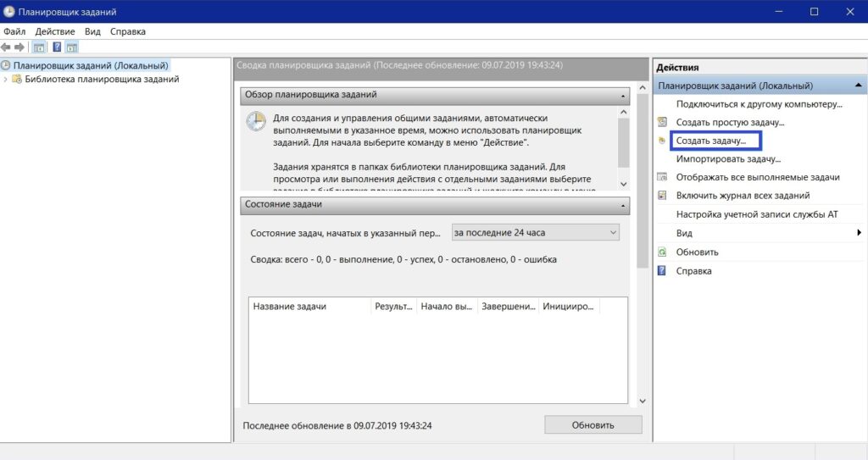Click the center pane scrollbar up arrow

pos(643,87)
